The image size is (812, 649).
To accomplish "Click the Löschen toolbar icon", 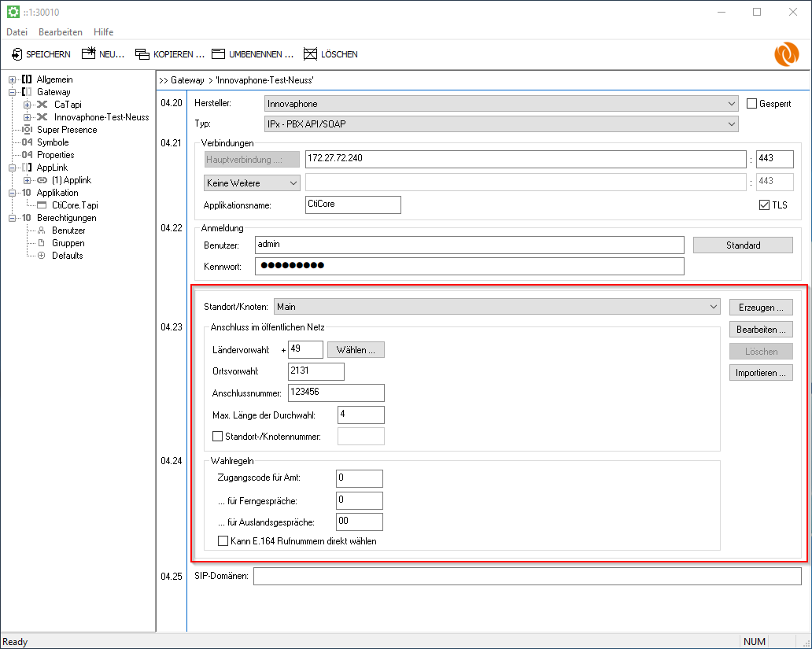I will [311, 54].
